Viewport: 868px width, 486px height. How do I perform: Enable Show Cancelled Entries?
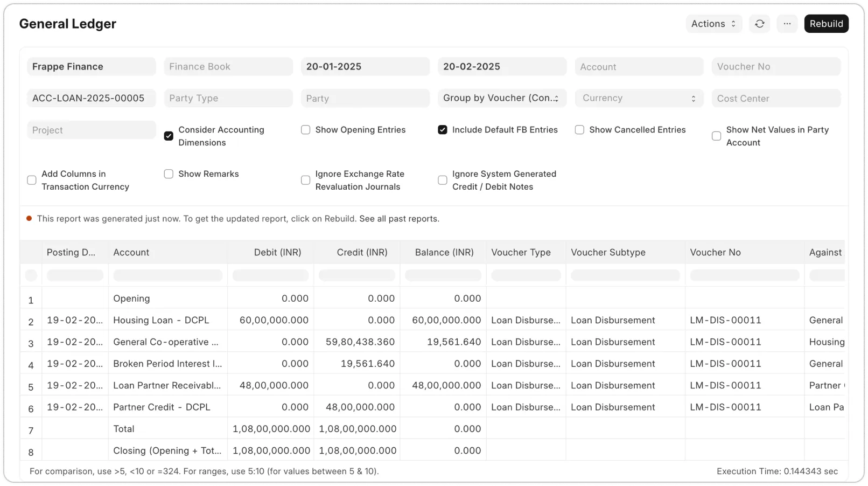(x=579, y=129)
